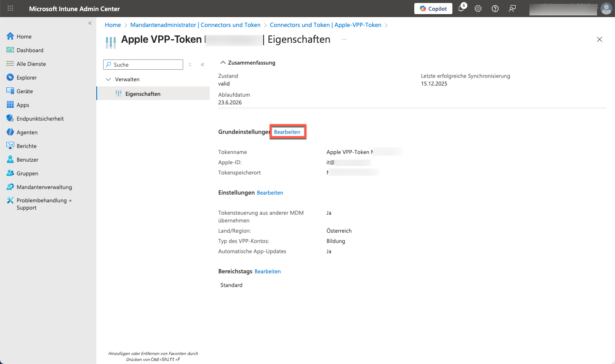The image size is (615, 364).
Task: Click the help question mark icon
Action: click(x=495, y=9)
